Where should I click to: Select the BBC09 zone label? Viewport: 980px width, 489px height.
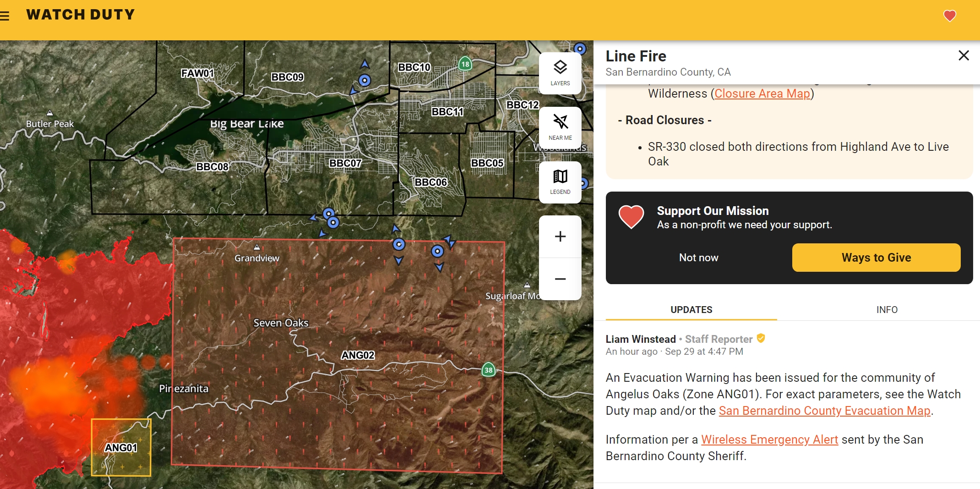[287, 77]
